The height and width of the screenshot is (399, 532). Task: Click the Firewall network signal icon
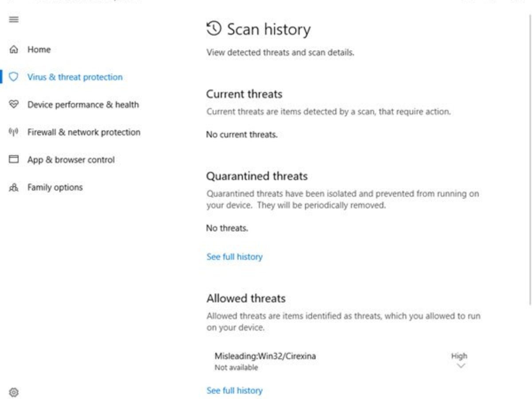[x=14, y=132]
